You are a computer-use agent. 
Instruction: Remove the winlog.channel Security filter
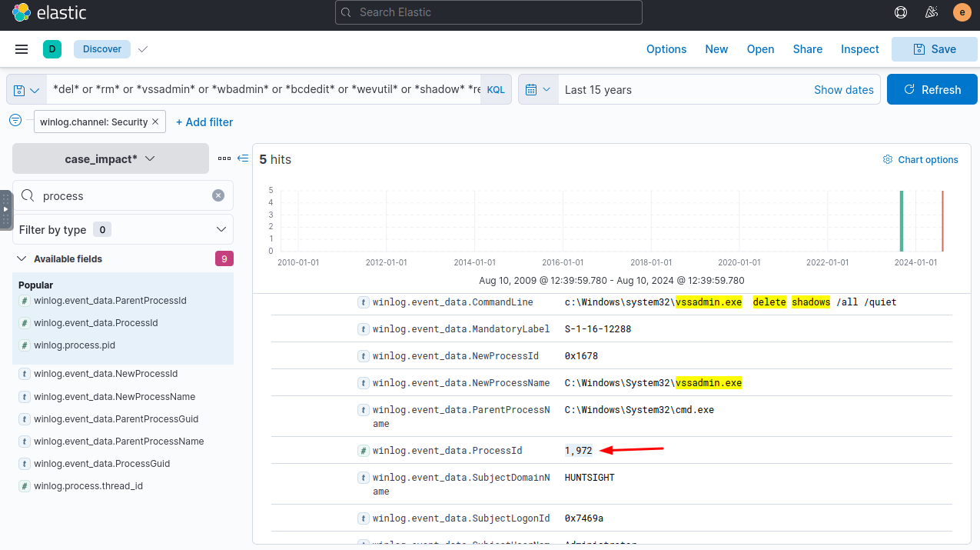[155, 122]
